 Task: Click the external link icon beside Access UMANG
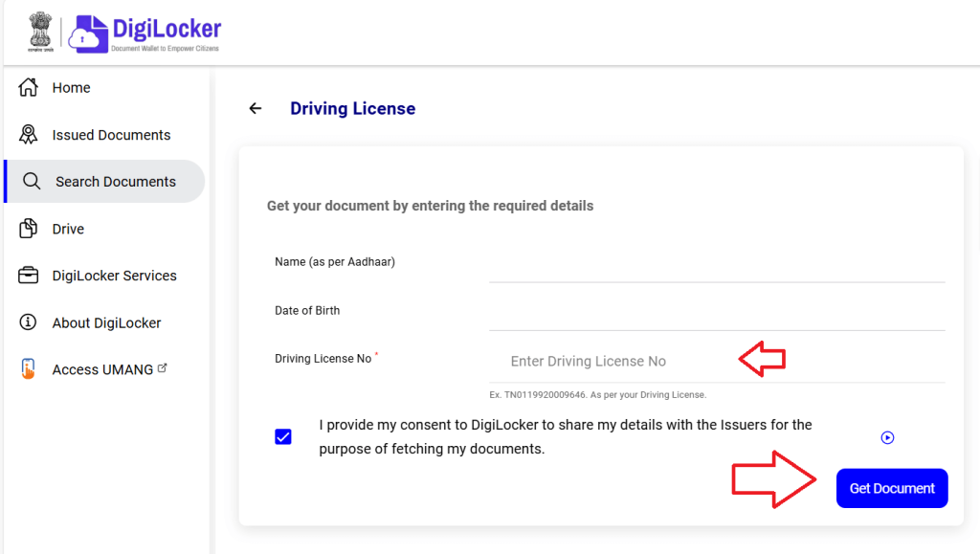pyautogui.click(x=162, y=367)
